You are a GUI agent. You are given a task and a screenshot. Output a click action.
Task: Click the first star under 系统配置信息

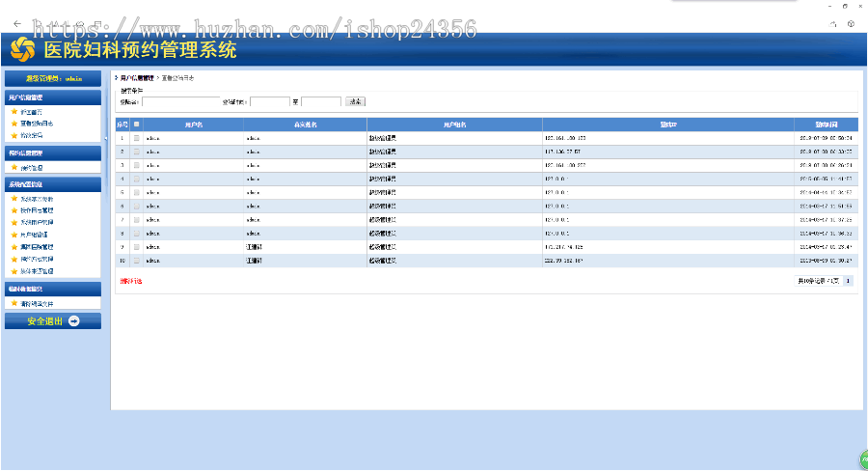pyautogui.click(x=14, y=199)
